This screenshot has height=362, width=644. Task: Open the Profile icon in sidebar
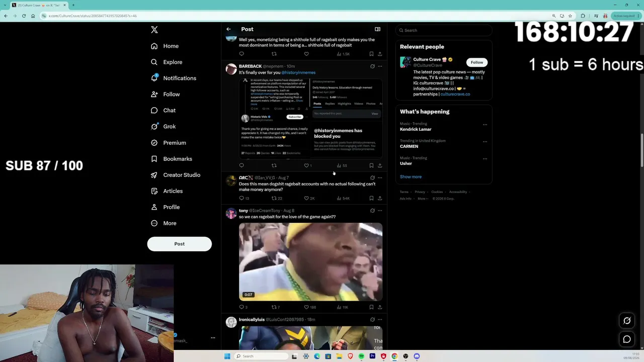click(154, 207)
